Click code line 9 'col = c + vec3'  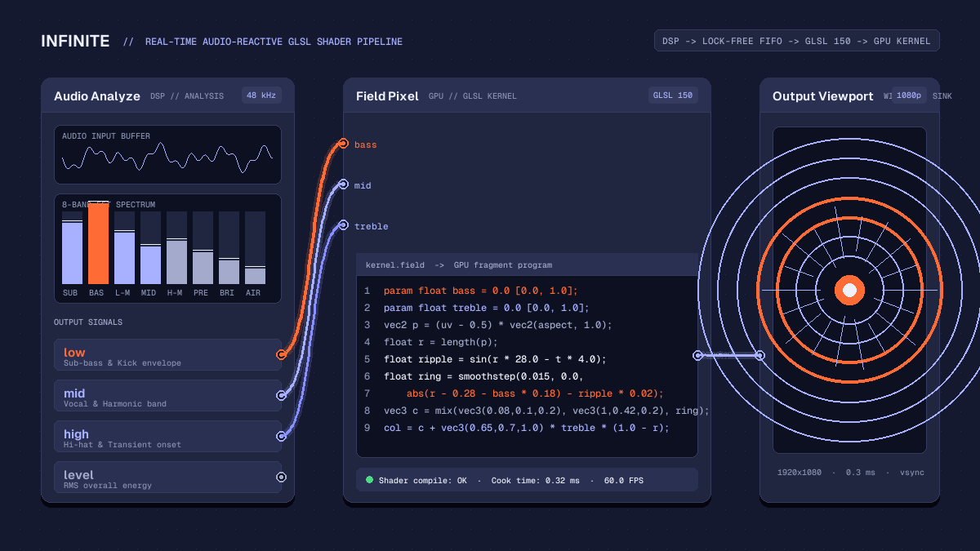(x=527, y=428)
